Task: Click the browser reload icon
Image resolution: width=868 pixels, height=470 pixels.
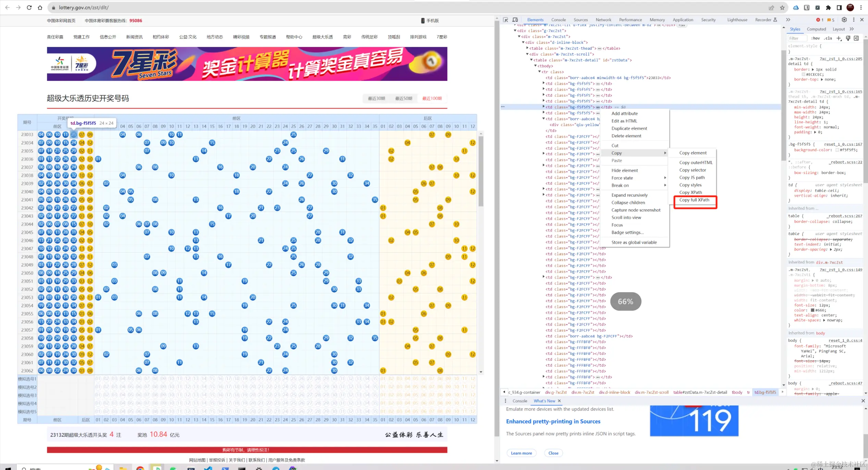Action: pos(29,8)
